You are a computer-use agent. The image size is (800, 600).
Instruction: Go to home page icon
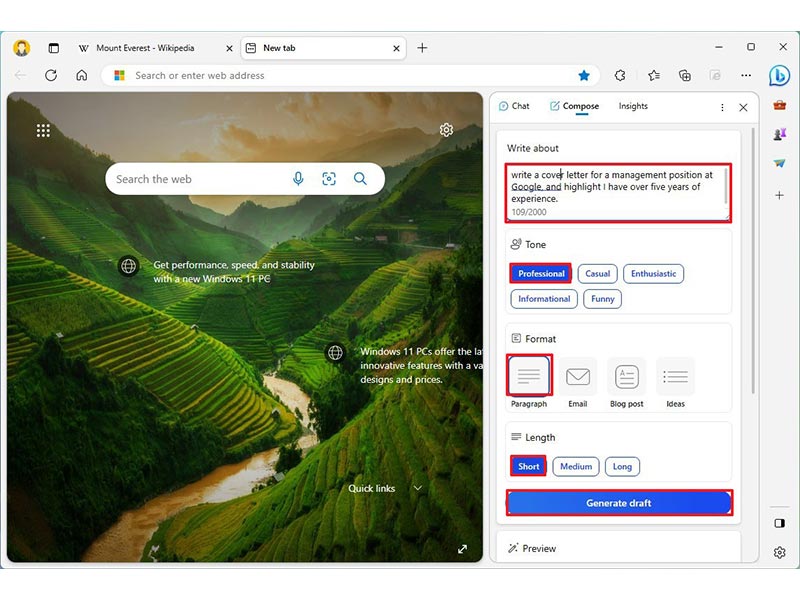[x=82, y=76]
